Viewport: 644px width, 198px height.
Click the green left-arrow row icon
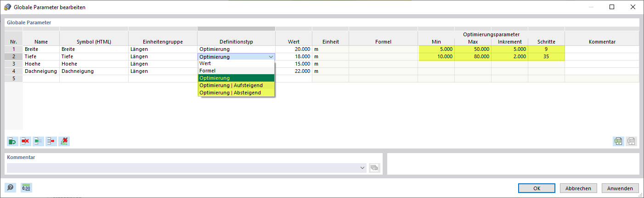coord(38,141)
